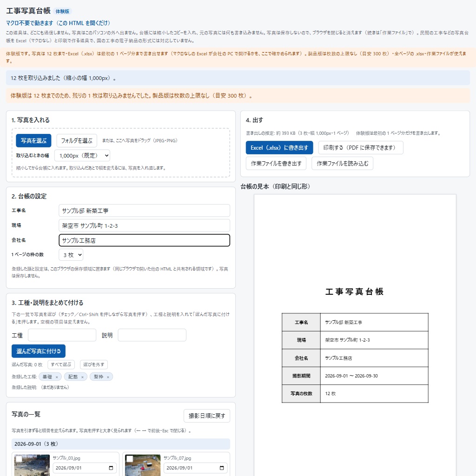
Task: Open the サンプル_03.jpg photo thumbnail
Action: (32, 465)
